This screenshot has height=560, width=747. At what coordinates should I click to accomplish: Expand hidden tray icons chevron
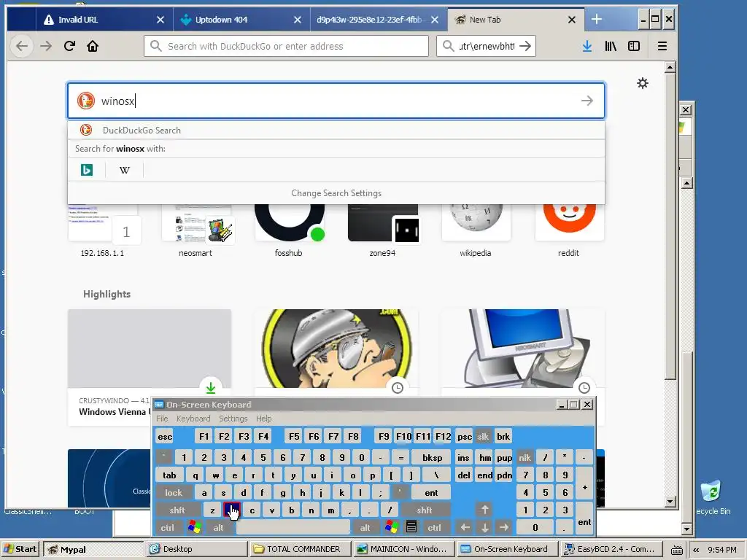pyautogui.click(x=695, y=550)
